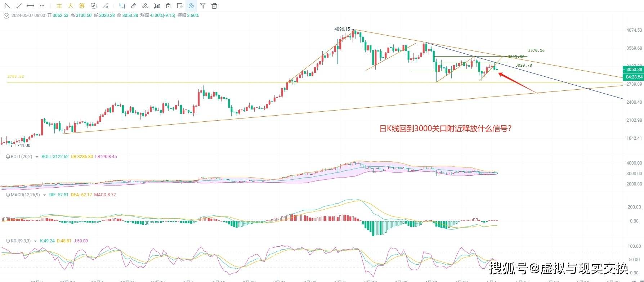Screen dimensions: 644x282
Task: Click the KDJ(9,3,3) indicator label
Action: [21, 241]
